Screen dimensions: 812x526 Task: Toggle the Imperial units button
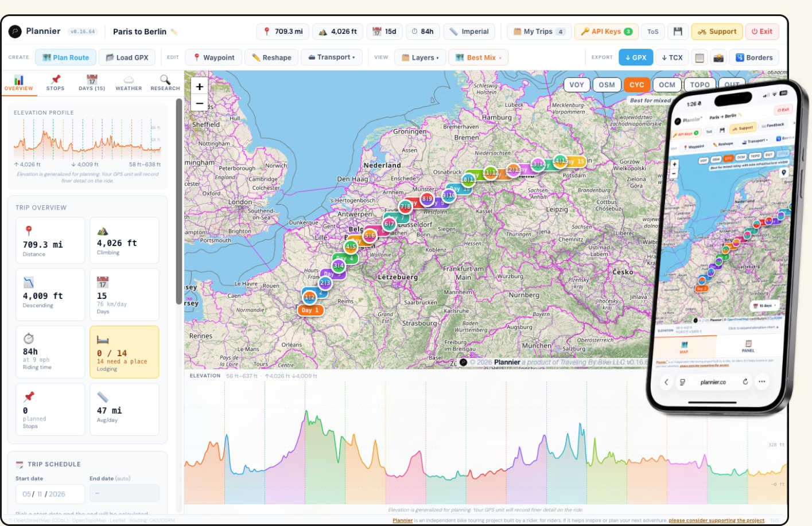(469, 32)
